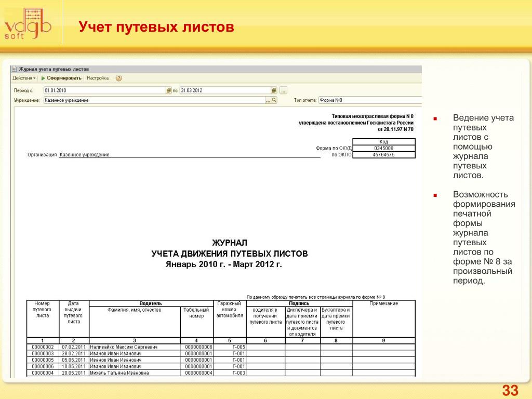
Task: Click the window icon in journal title bar
Action: (14, 69)
